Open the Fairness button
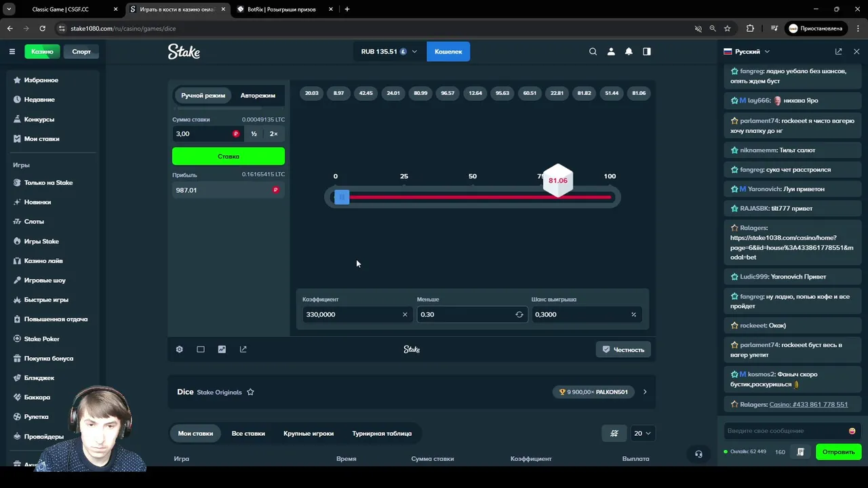The height and width of the screenshot is (488, 868). pyautogui.click(x=623, y=350)
